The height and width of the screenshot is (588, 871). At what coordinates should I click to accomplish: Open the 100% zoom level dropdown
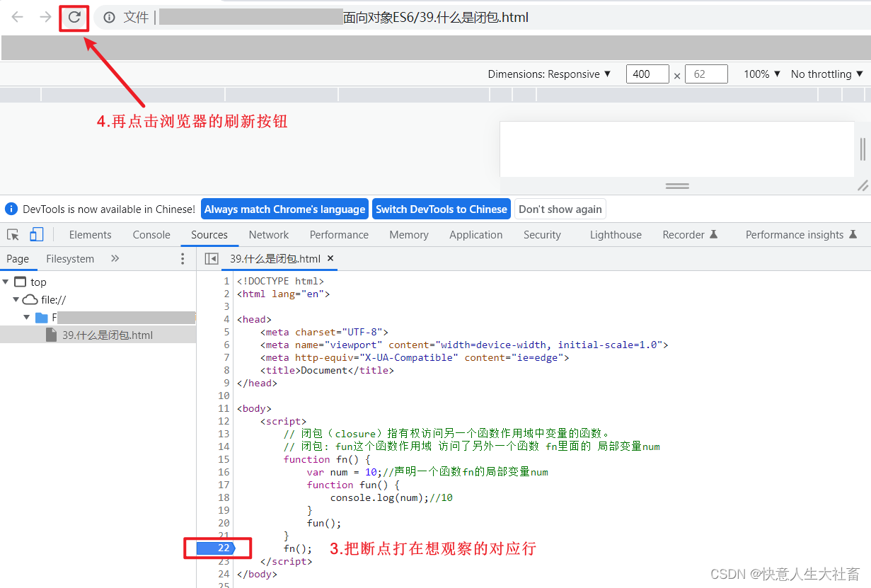[762, 74]
